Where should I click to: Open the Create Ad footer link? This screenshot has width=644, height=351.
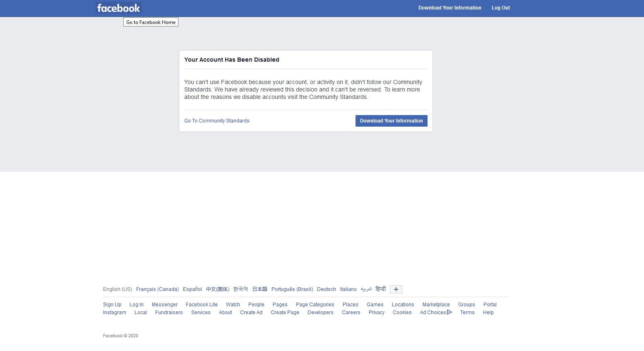[x=251, y=313]
